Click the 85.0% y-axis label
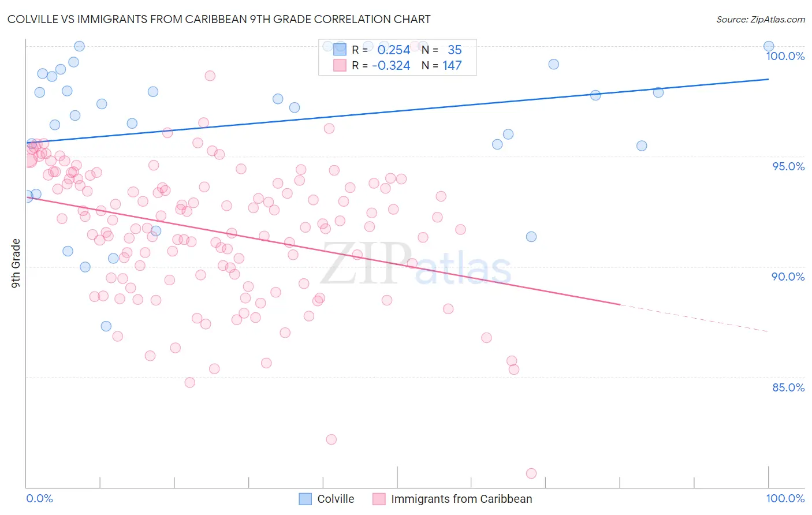The height and width of the screenshot is (515, 812). (788, 387)
